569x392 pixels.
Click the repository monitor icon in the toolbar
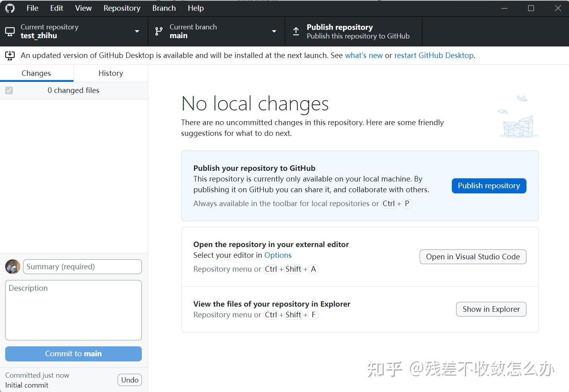10,31
